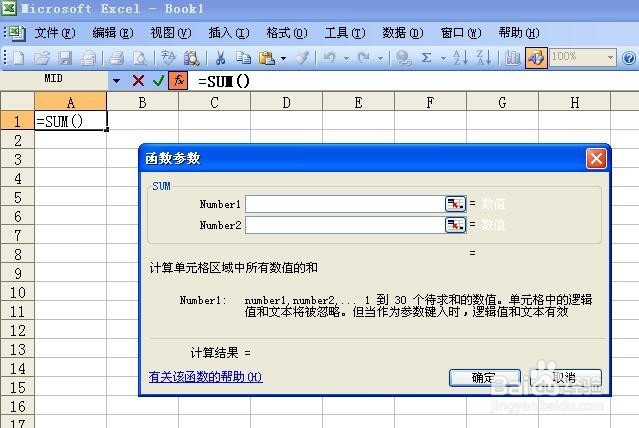
Task: Click the 确定 button in dialog
Action: tap(485, 377)
